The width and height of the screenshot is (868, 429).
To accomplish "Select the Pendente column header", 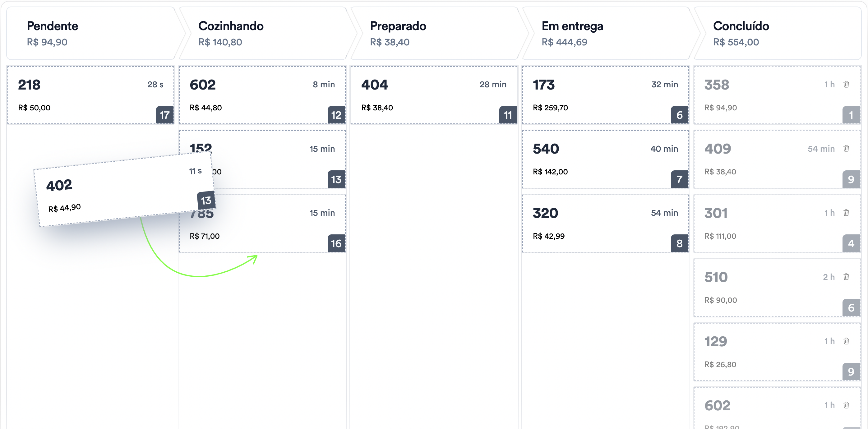I will 91,33.
